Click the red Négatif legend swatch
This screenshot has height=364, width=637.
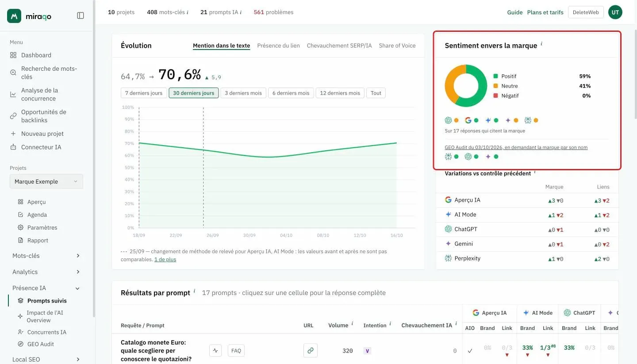pyautogui.click(x=496, y=96)
